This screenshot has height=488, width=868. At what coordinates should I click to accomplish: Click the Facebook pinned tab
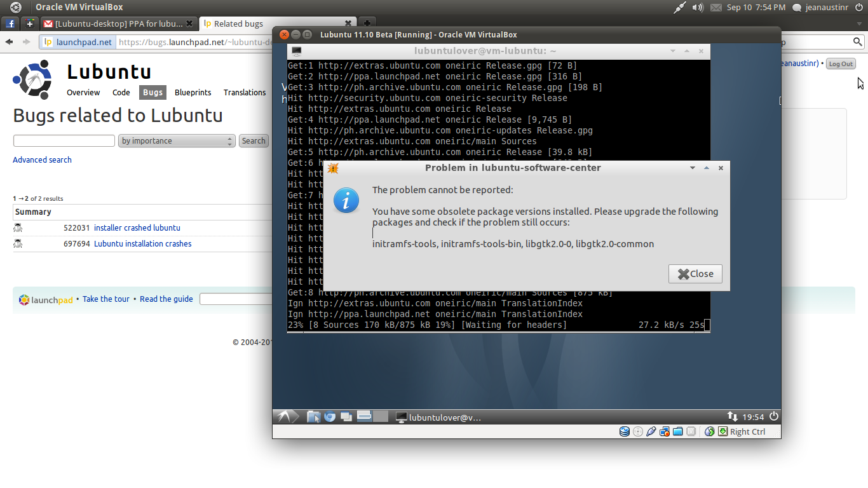coord(11,24)
